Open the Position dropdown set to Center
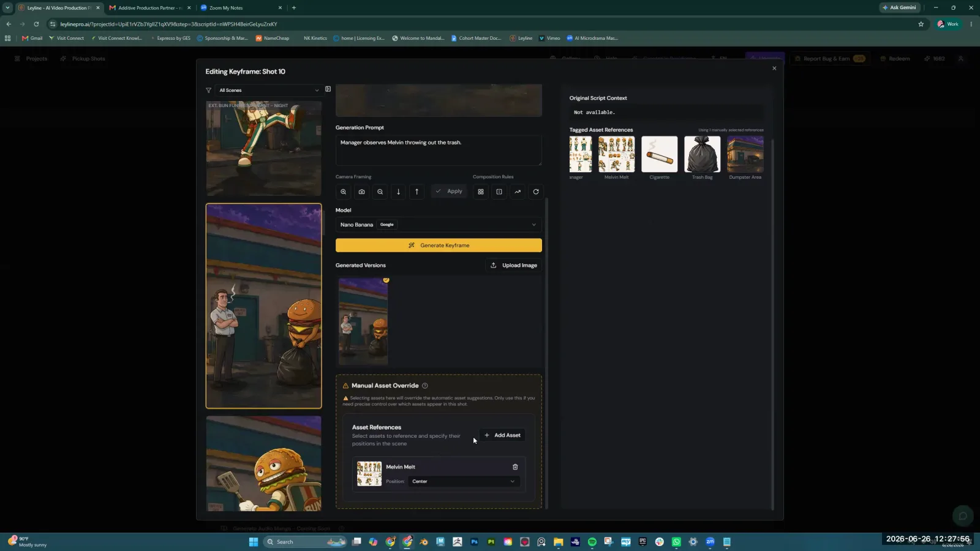This screenshot has height=551, width=980. [x=464, y=481]
